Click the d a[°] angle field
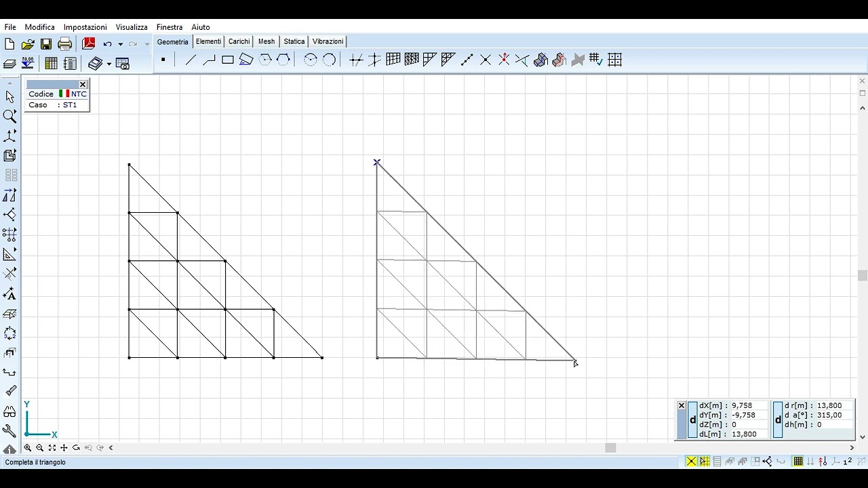This screenshot has width=868, height=488. pyautogui.click(x=835, y=415)
